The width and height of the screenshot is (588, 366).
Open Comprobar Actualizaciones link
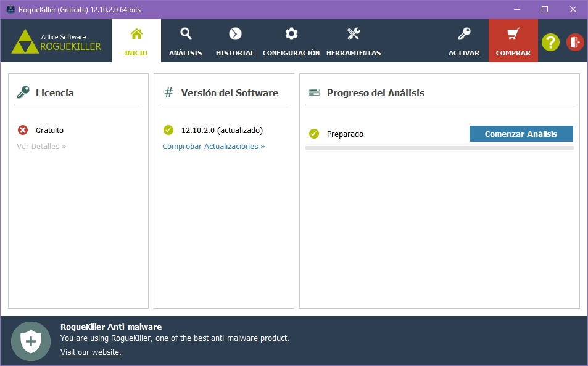point(213,147)
